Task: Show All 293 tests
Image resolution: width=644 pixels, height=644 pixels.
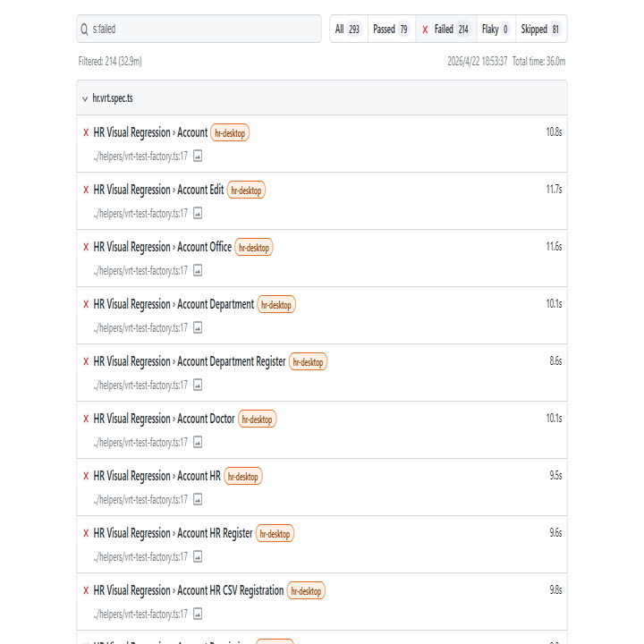Action: click(x=347, y=30)
